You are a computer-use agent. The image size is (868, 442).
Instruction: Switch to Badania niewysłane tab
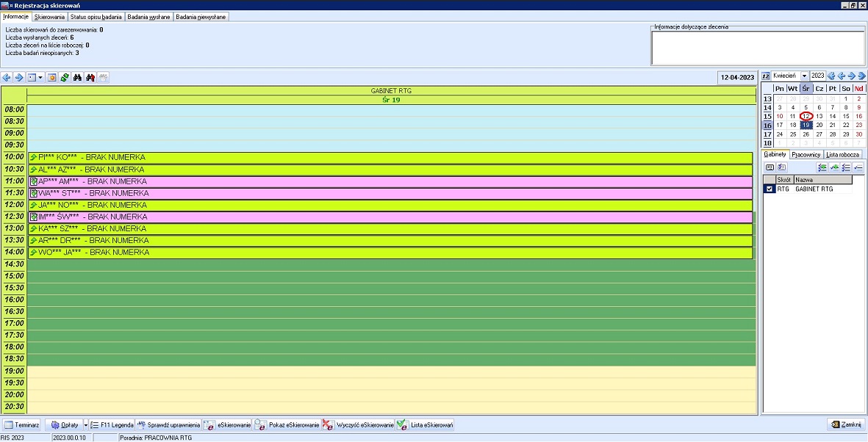[x=201, y=16]
